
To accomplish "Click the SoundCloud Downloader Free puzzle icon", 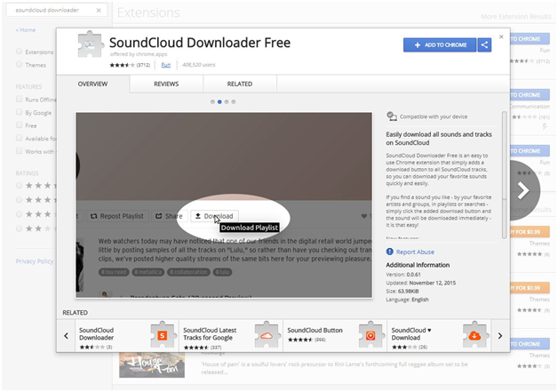I will (x=91, y=44).
